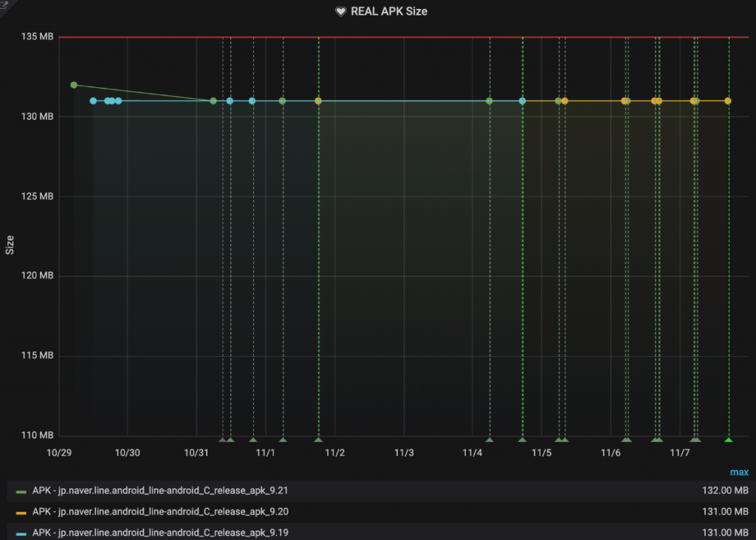Viewport: 756px width, 540px height.
Task: Select the last light-blue 9.19 data point
Action: [522, 101]
